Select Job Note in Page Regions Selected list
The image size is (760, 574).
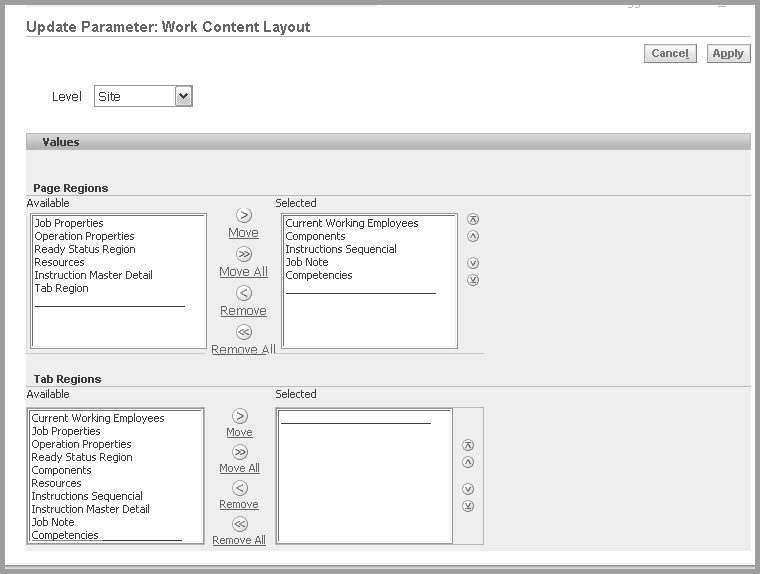tap(307, 262)
